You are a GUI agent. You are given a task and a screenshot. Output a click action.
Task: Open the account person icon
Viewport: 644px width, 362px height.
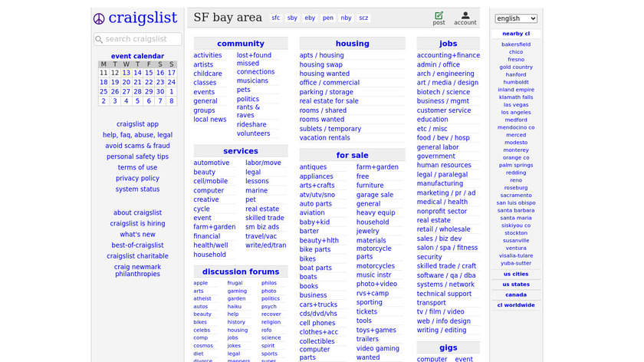(x=465, y=15)
